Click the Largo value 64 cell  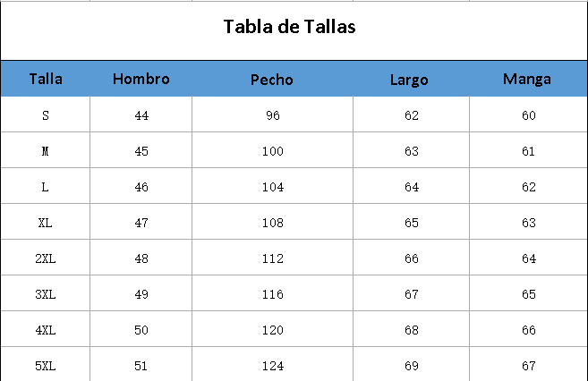(411, 187)
